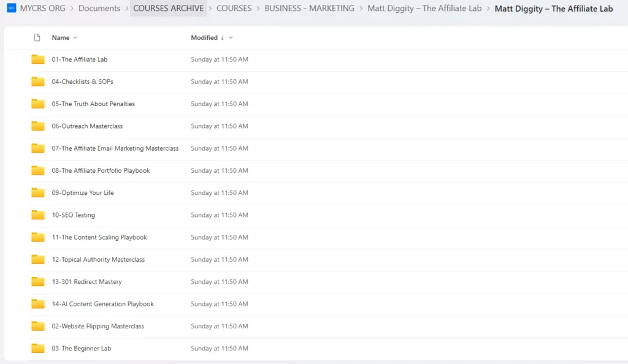Click folder icon next to 13-301 Redirect Mastery
628x364 pixels.
(x=38, y=282)
